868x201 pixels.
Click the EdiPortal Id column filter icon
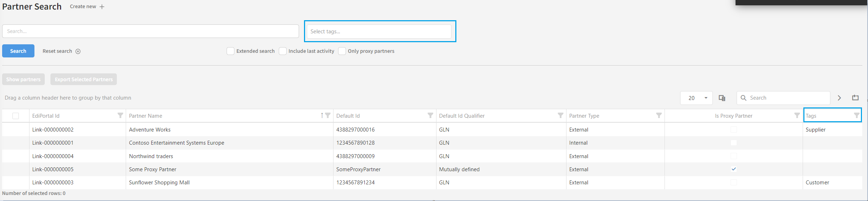[x=120, y=116]
